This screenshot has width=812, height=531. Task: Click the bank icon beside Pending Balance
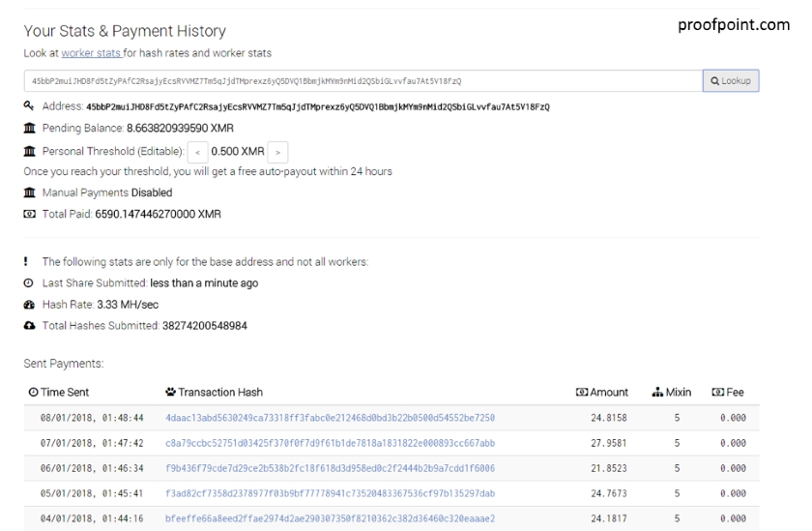coord(30,128)
